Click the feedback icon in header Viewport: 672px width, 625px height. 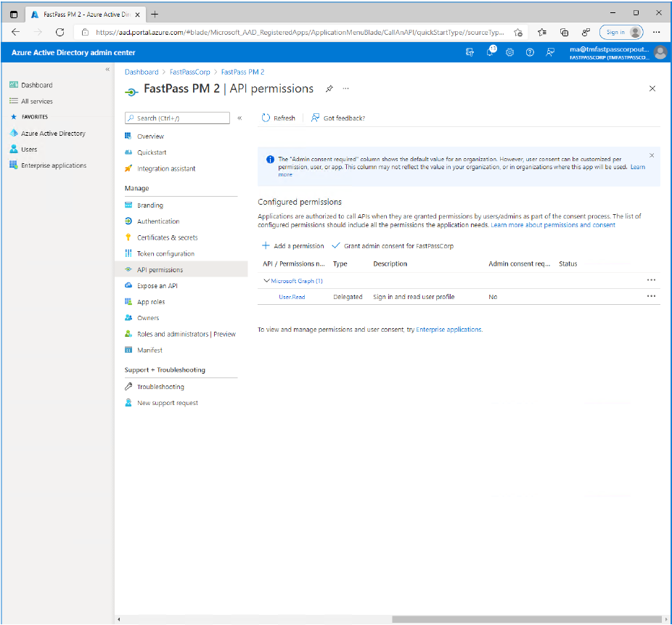pos(550,52)
